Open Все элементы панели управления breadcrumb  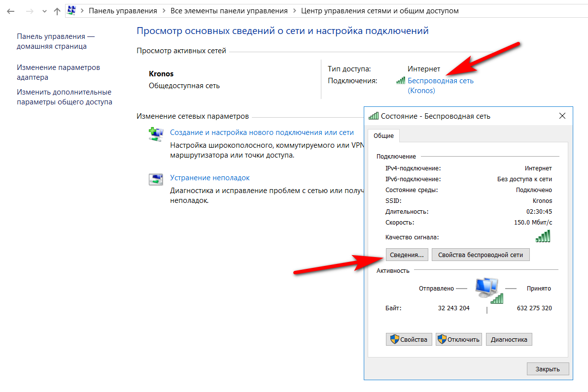click(x=229, y=11)
